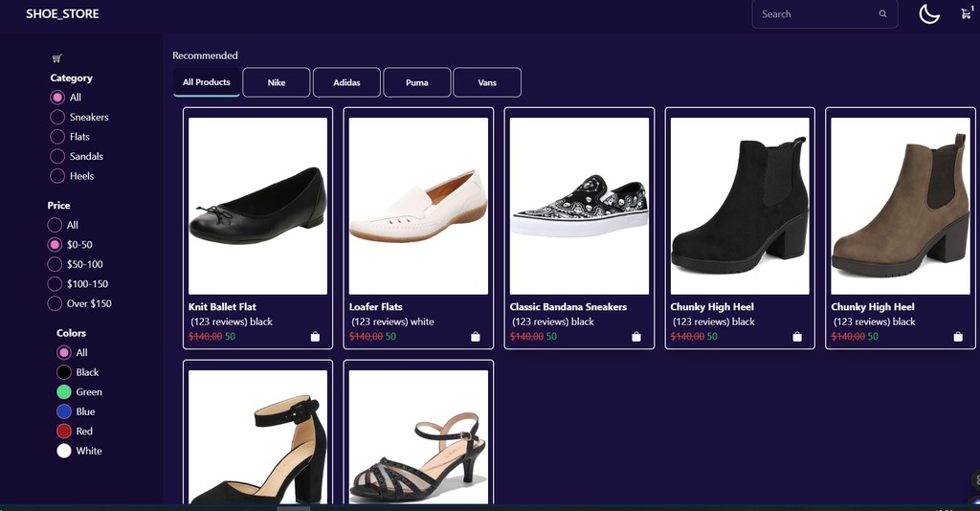
Task: Select the $50-100 price radio button
Action: pos(55,264)
